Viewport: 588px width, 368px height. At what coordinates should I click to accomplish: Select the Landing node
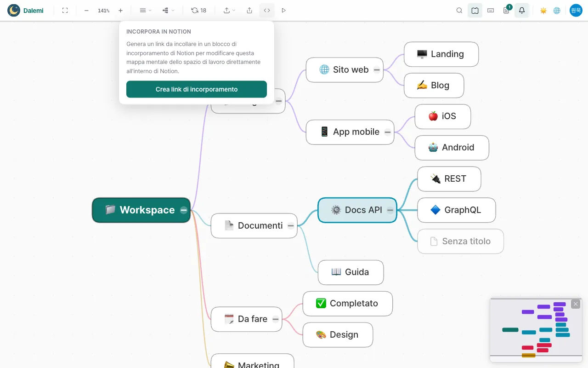tap(441, 54)
